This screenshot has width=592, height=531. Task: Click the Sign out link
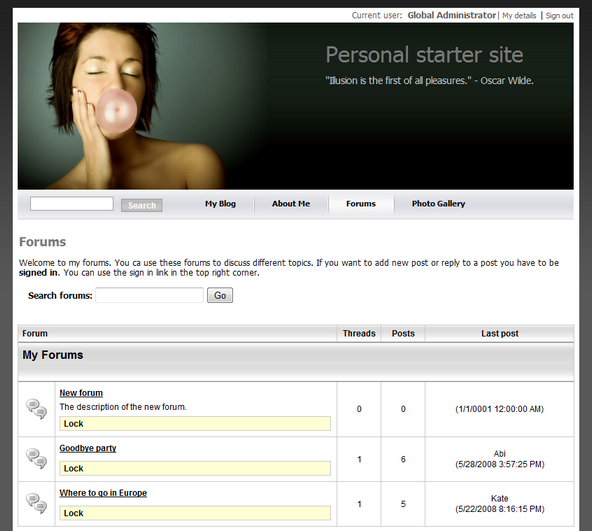[x=559, y=15]
